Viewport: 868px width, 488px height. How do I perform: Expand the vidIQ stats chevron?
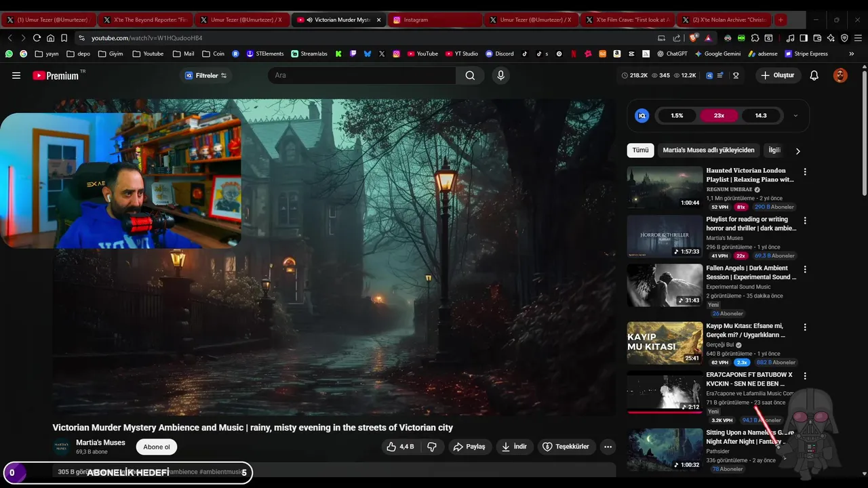[795, 116]
